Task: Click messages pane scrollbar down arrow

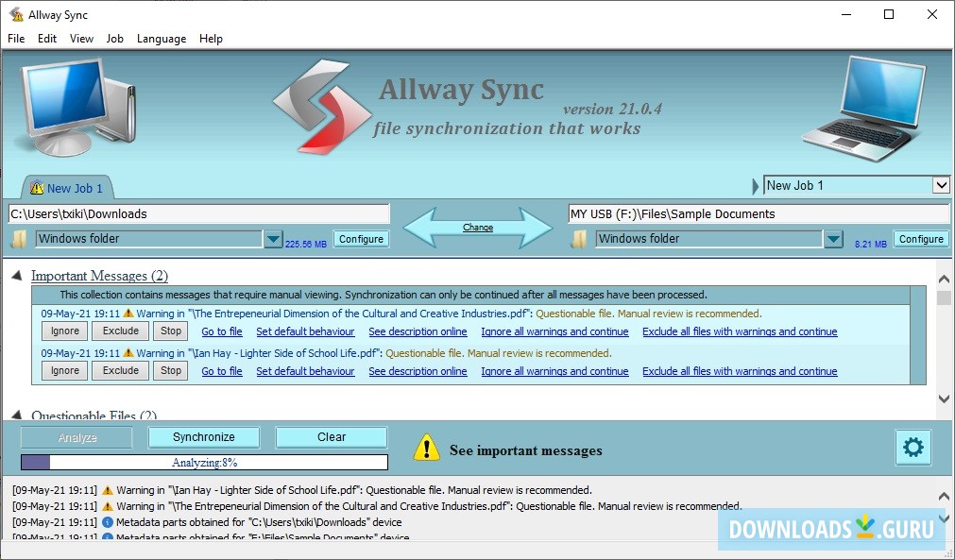Action: tap(944, 399)
